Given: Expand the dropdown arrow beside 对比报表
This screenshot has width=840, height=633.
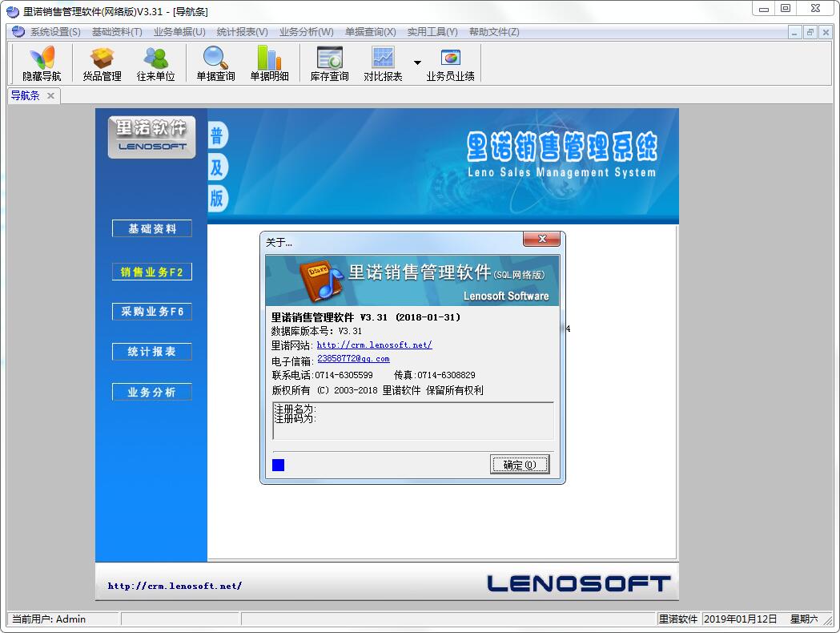Looking at the screenshot, I should pos(417,62).
